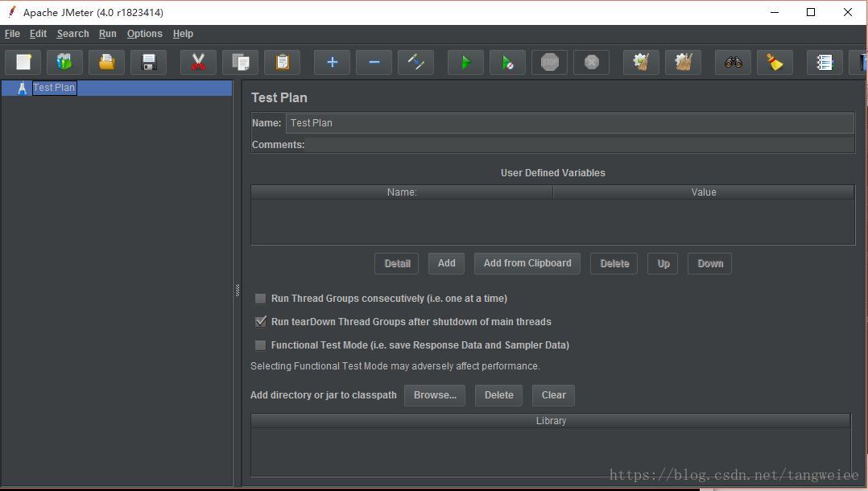
Task: Toggle Run tearDown Thread Groups checkbox
Action: tap(260, 322)
